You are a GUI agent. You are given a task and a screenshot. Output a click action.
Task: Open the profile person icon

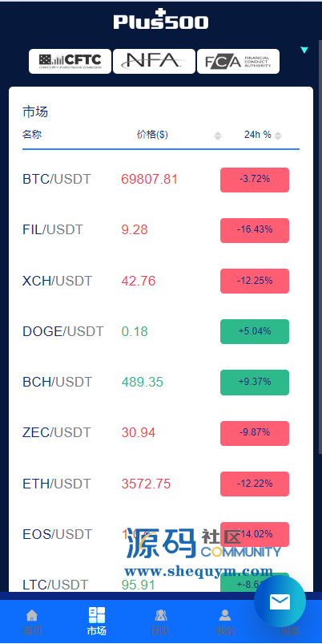click(x=225, y=615)
